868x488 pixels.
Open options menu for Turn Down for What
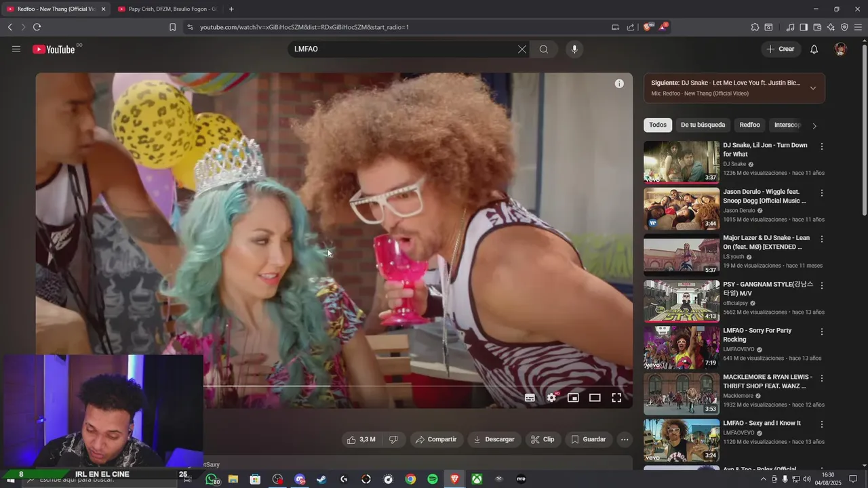pyautogui.click(x=822, y=146)
